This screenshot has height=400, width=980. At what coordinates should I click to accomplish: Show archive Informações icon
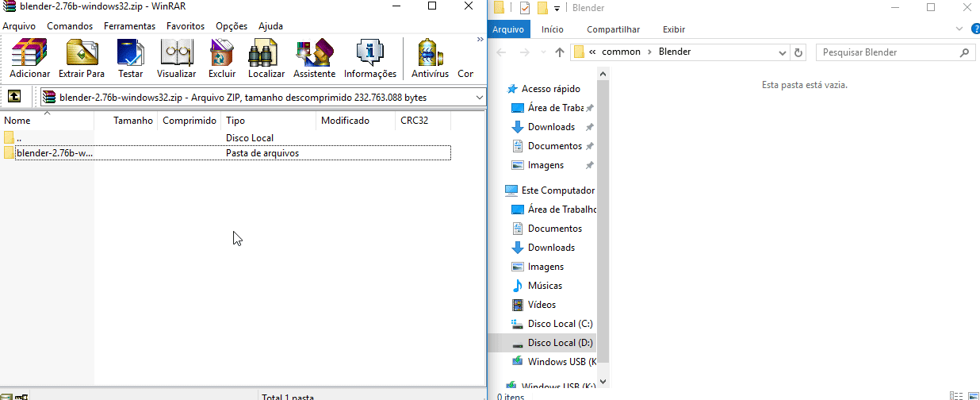[369, 59]
